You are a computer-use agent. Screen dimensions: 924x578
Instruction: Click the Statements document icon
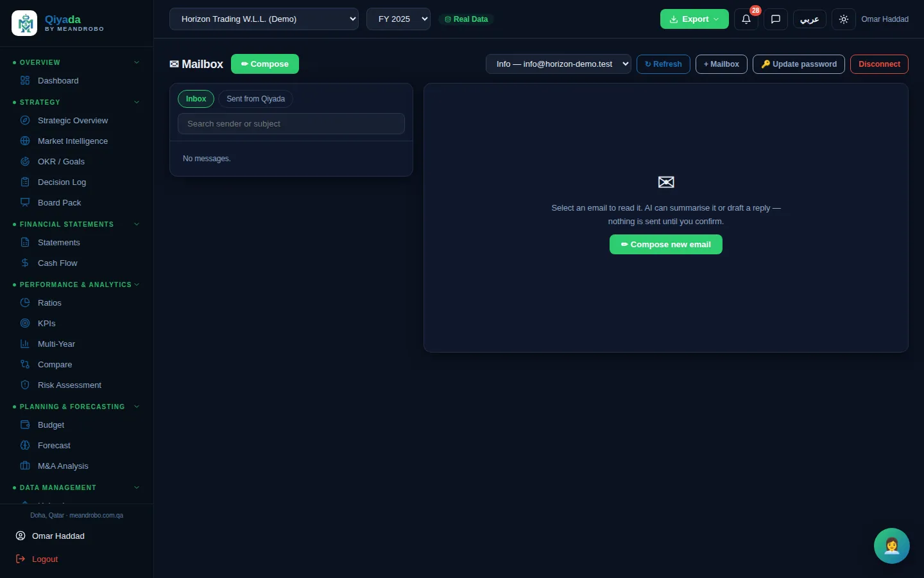coord(25,243)
